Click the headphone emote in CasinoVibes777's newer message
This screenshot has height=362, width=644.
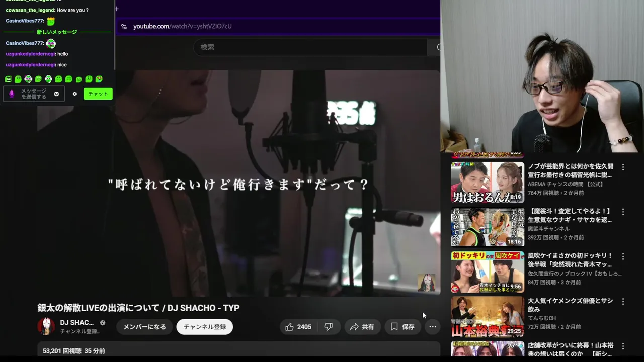[51, 43]
